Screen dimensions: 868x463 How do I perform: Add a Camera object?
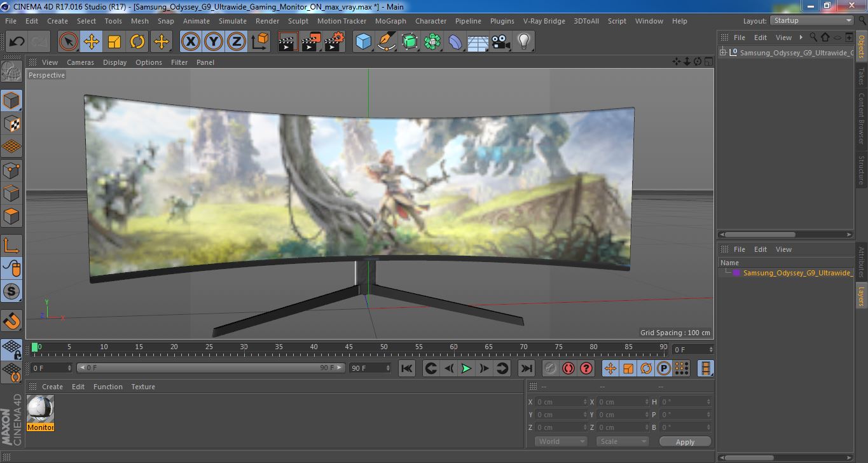500,42
